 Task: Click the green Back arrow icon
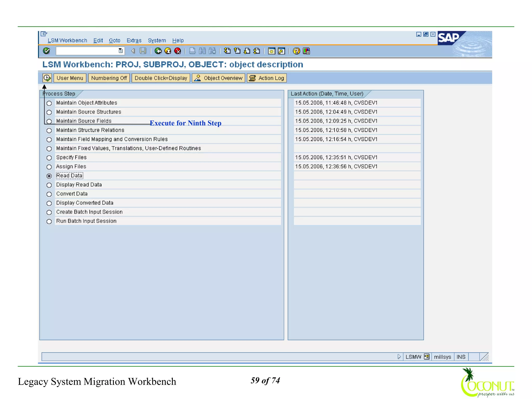158,51
